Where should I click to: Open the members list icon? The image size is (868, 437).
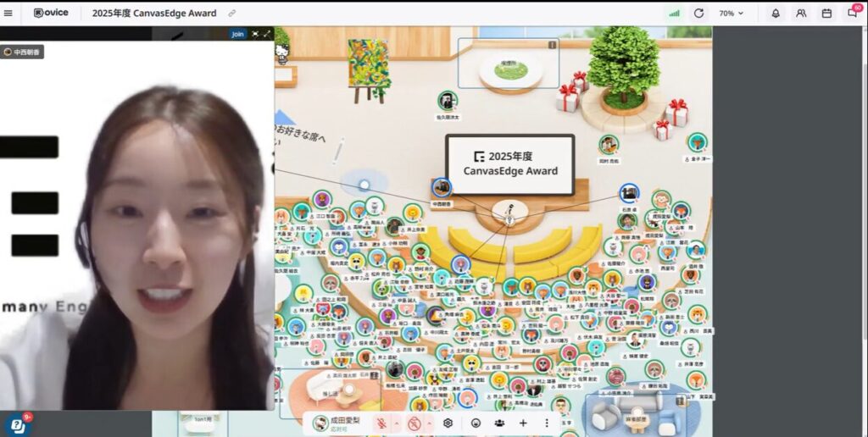tap(801, 14)
